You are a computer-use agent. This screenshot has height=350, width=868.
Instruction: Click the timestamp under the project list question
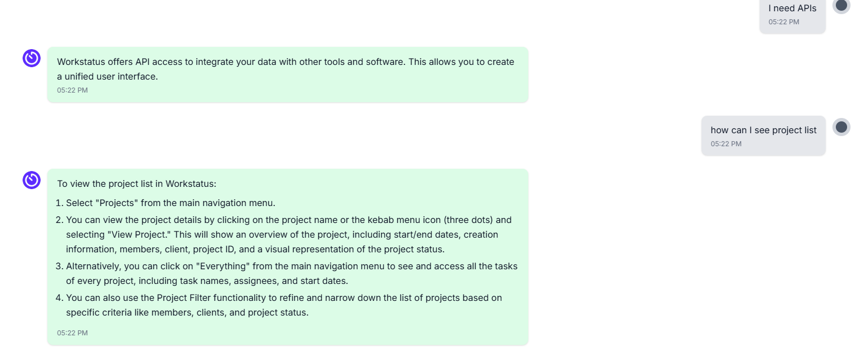pyautogui.click(x=726, y=144)
